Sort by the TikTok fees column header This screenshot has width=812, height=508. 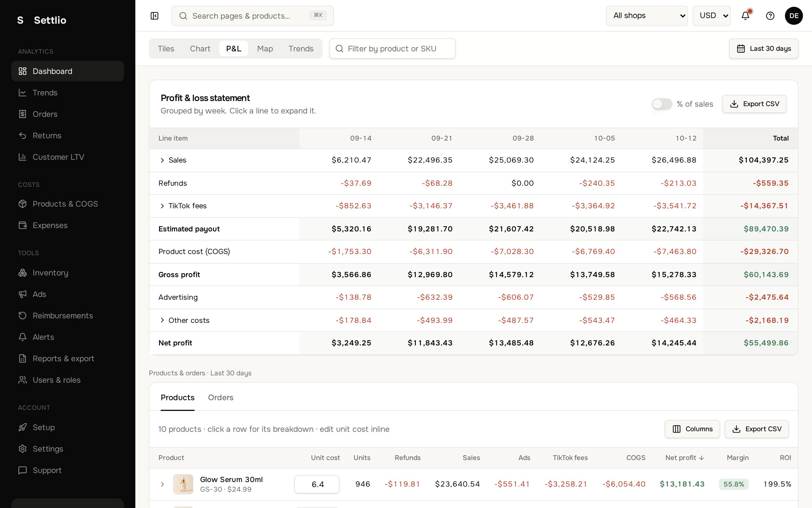point(570,458)
